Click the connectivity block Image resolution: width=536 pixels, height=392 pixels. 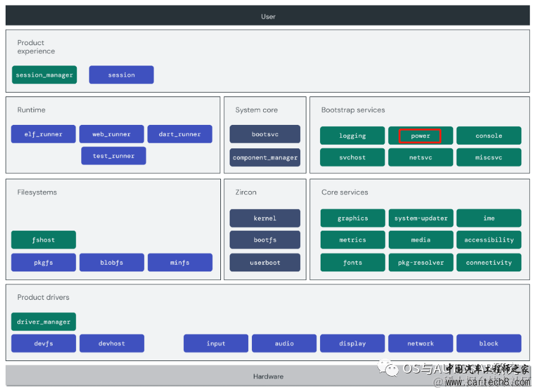489,263
